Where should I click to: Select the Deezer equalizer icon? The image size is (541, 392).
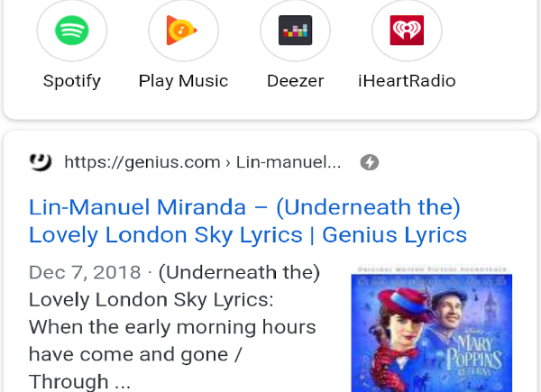coord(296,31)
